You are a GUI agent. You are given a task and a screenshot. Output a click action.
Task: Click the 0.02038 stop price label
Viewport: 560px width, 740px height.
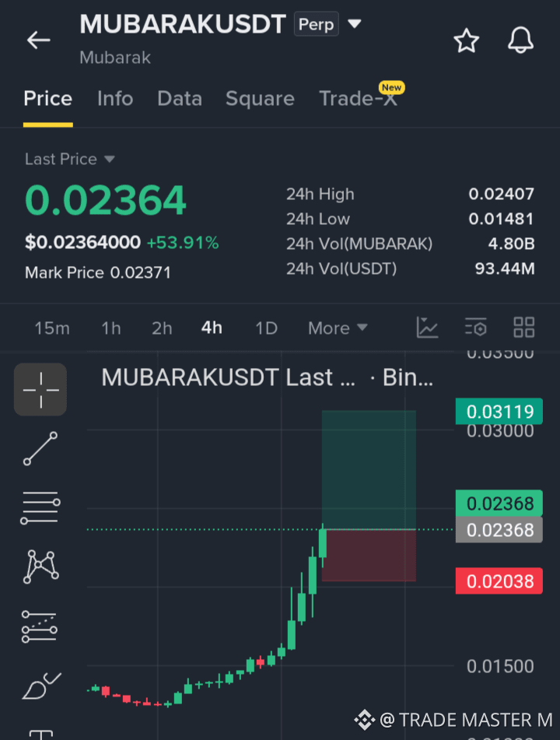tap(499, 581)
